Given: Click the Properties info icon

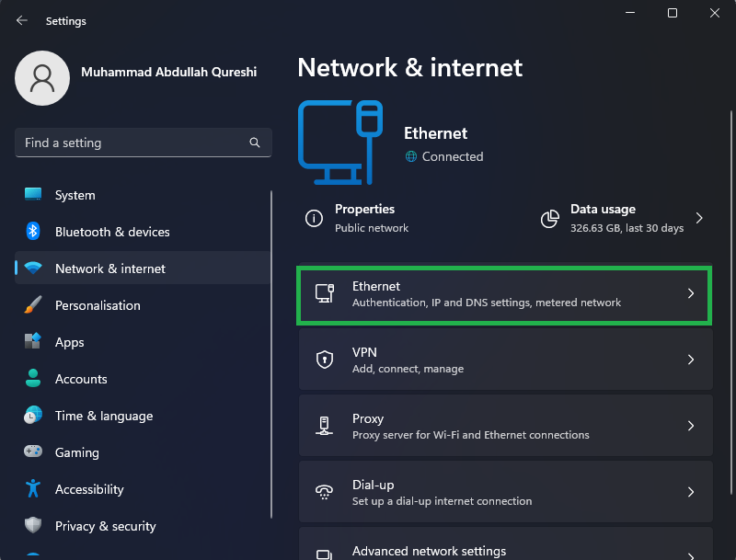Looking at the screenshot, I should (x=315, y=219).
